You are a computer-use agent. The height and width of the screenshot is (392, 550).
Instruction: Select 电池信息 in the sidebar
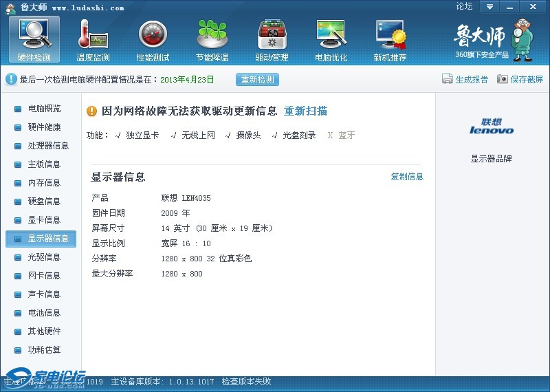(x=44, y=313)
